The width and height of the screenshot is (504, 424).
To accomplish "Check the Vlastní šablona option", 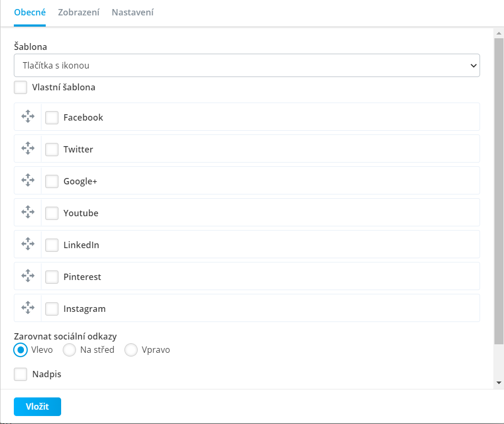I will (21, 87).
